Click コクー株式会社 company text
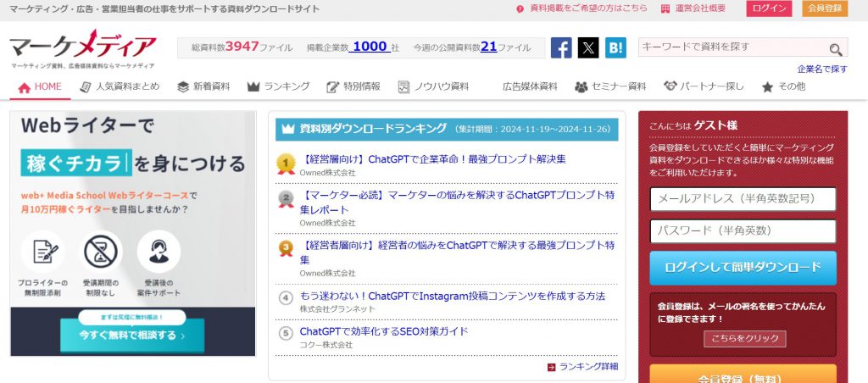Image resolution: width=868 pixels, height=383 pixels. coord(326,345)
